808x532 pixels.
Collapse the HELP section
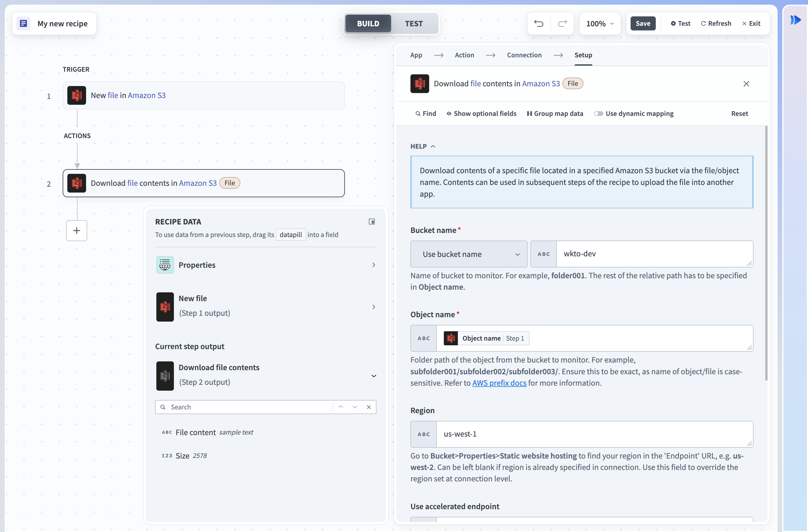click(423, 146)
